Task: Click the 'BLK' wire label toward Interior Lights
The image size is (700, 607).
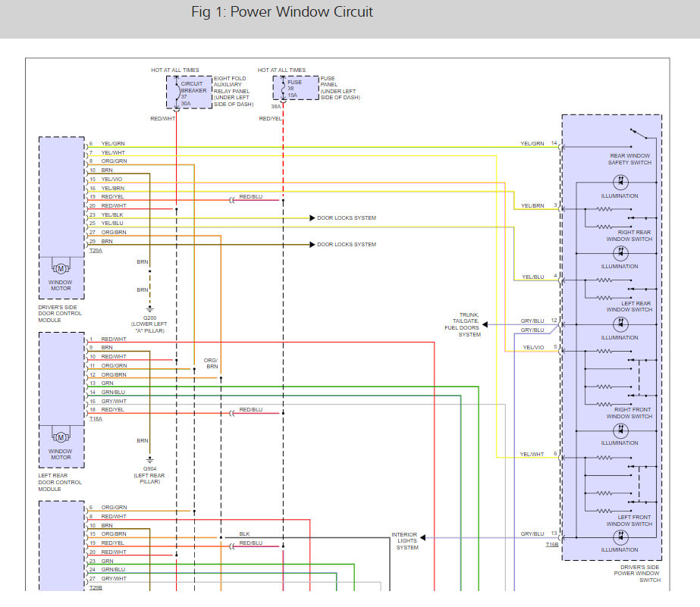Action: (245, 533)
